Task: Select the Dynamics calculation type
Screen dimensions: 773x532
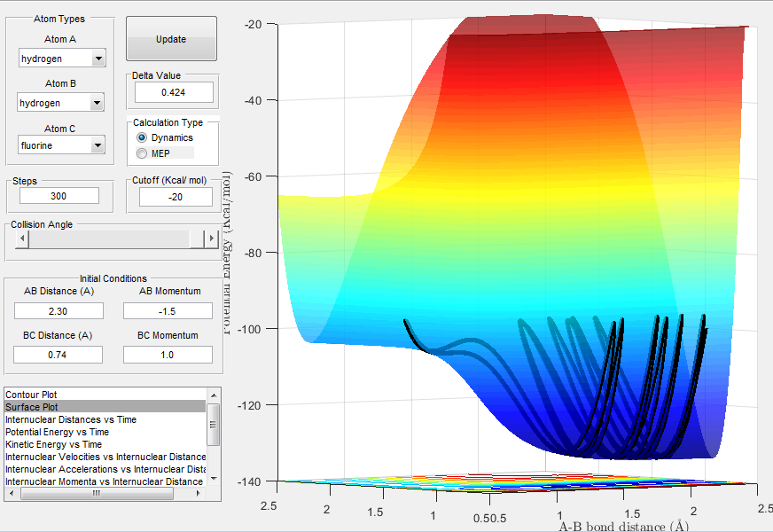Action: tap(142, 137)
